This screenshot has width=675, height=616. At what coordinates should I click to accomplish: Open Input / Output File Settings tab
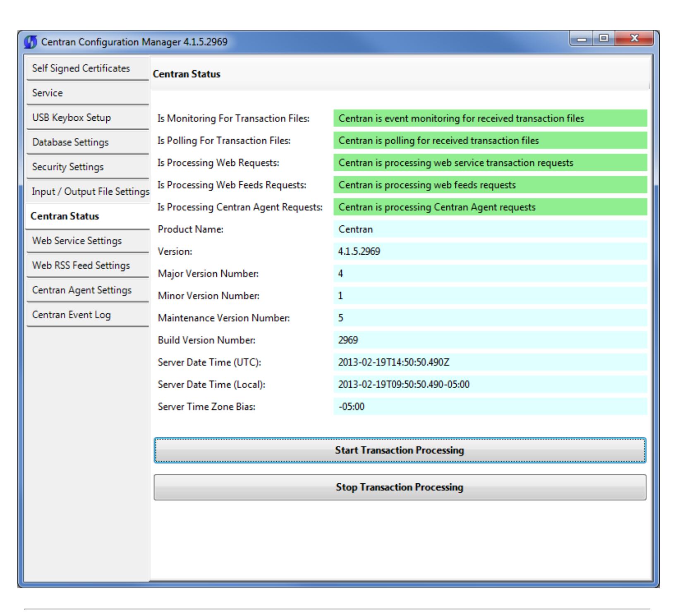pos(87,192)
